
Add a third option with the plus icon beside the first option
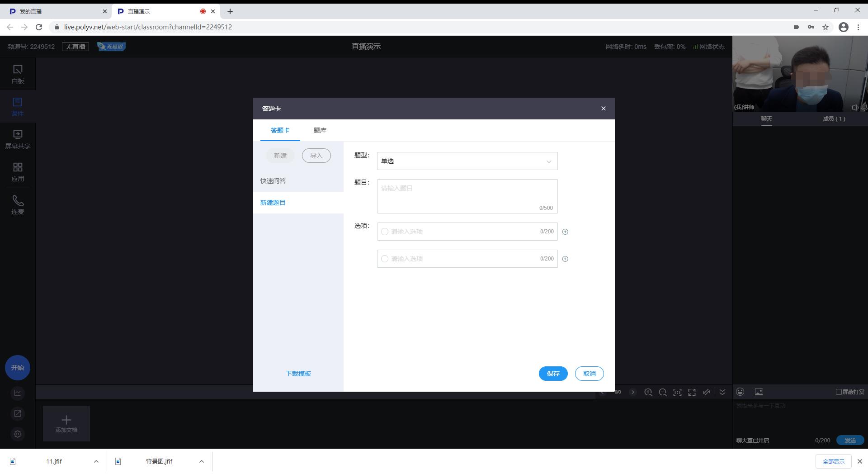tap(565, 232)
